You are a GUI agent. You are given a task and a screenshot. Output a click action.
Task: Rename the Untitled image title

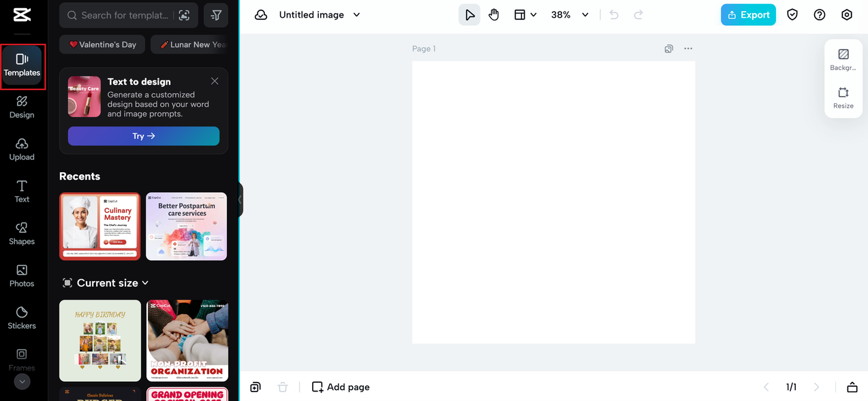click(311, 15)
